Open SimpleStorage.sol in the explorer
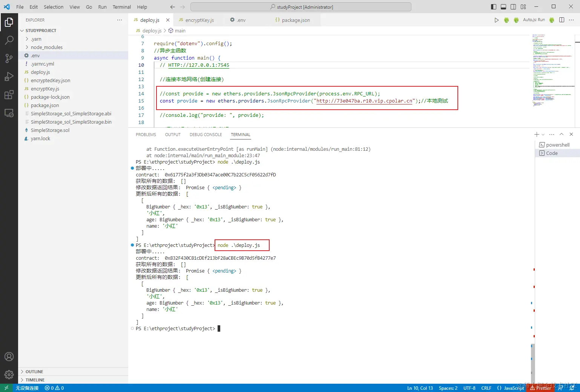 tap(73, 130)
